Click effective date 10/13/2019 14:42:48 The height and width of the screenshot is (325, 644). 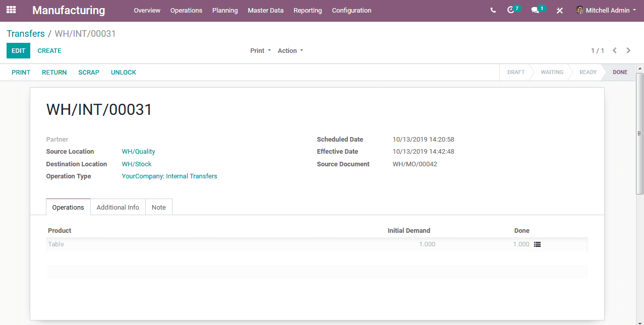[x=424, y=152]
